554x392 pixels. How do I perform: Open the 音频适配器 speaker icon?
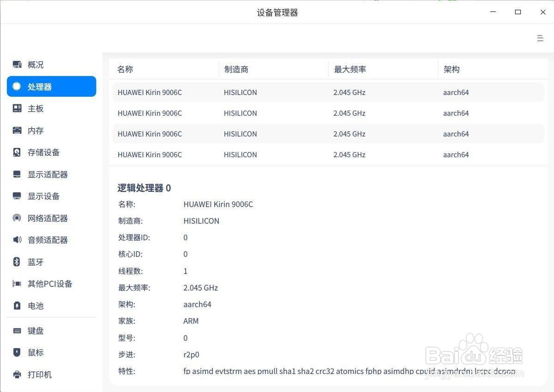click(x=17, y=240)
